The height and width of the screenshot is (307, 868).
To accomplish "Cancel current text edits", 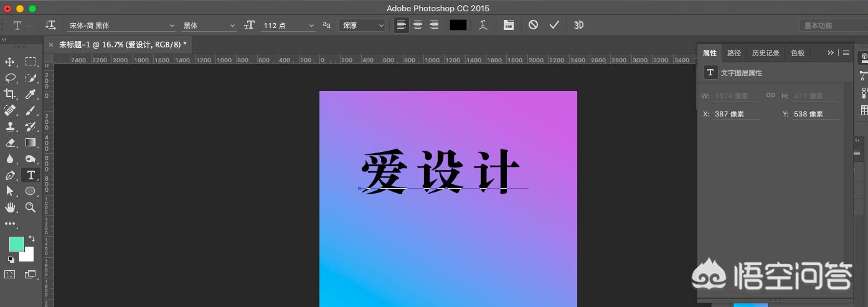I will click(533, 25).
